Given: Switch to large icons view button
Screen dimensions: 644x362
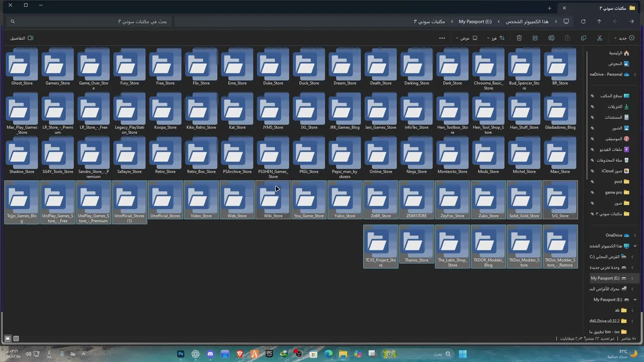Looking at the screenshot, I should [8, 339].
